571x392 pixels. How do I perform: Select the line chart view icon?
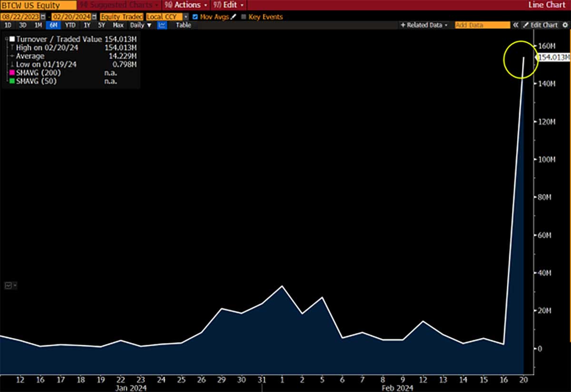[x=162, y=25]
